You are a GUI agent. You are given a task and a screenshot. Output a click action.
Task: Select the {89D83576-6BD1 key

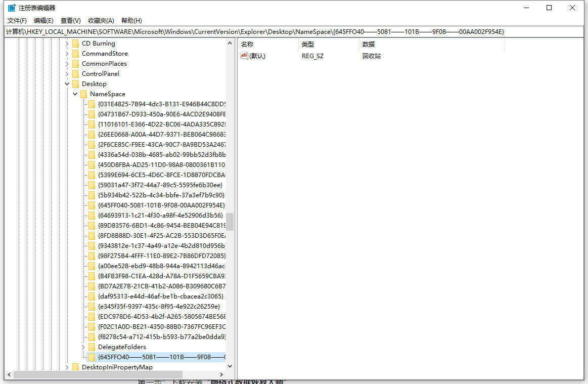(x=162, y=226)
